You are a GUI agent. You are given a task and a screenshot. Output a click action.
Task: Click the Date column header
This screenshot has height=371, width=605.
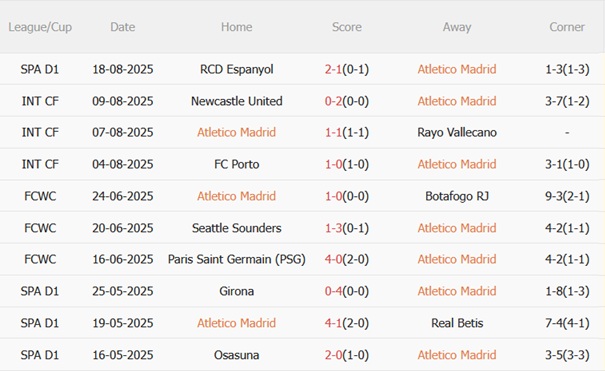(x=123, y=27)
